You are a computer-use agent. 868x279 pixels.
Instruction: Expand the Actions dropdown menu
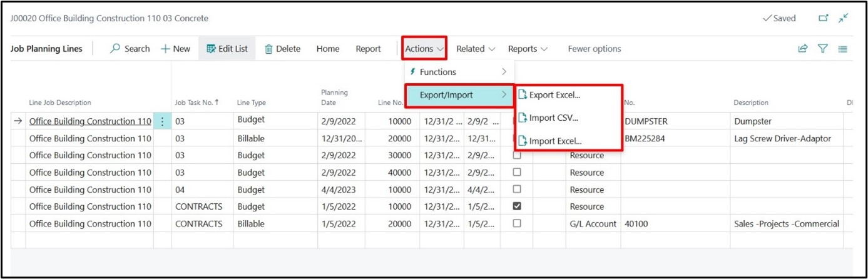[x=424, y=49]
